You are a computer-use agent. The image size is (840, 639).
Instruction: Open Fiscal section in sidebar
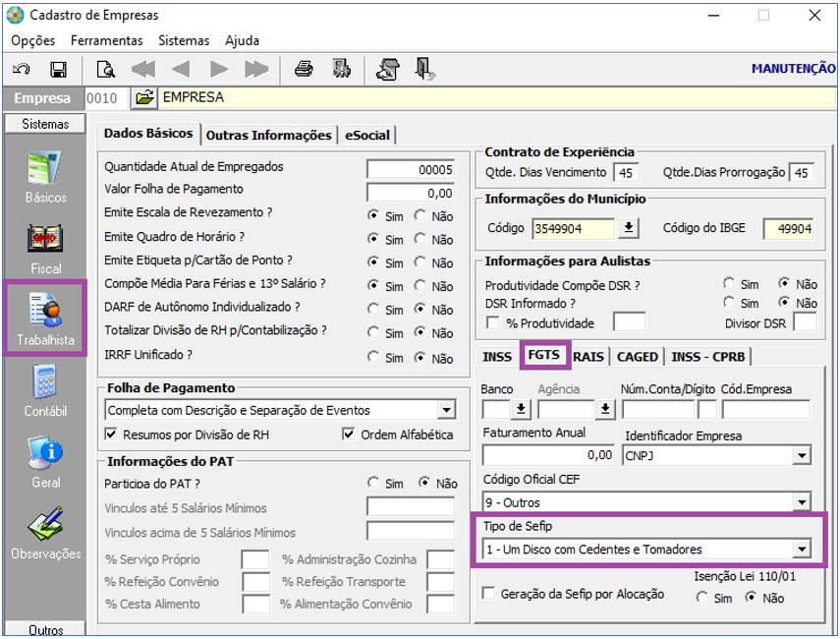[x=45, y=249]
